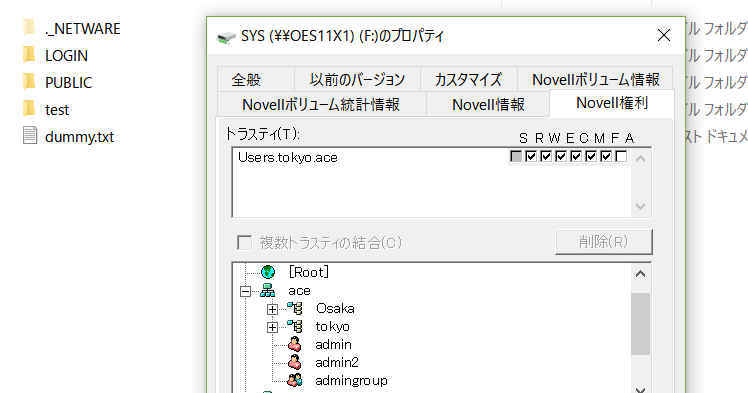Select the _NETWARE folder icon

click(29, 28)
